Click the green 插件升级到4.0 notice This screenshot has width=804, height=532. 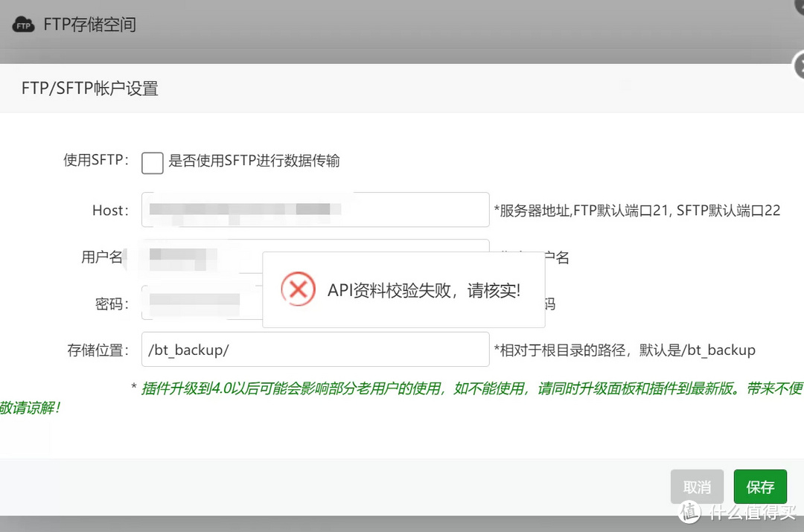(x=401, y=398)
